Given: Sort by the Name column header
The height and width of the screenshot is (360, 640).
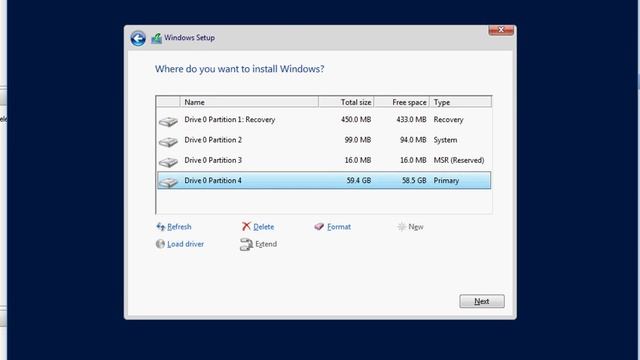Looking at the screenshot, I should [x=249, y=102].
